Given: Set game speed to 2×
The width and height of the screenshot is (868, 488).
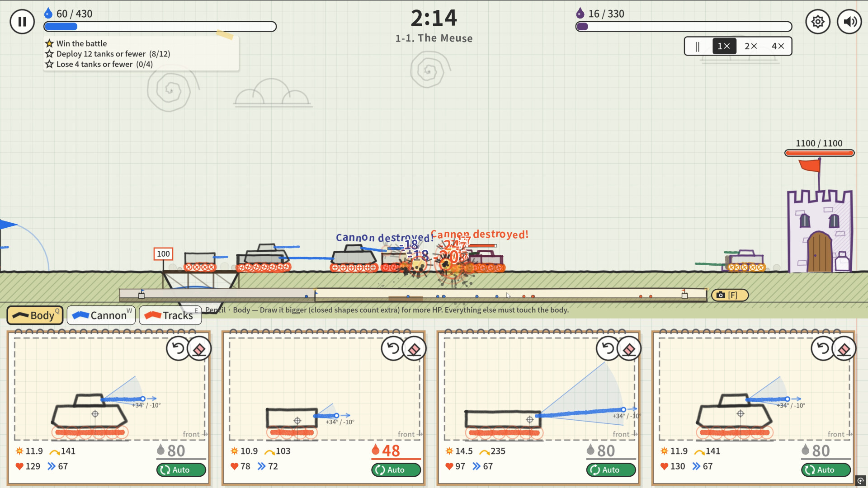Looking at the screenshot, I should [x=751, y=46].
